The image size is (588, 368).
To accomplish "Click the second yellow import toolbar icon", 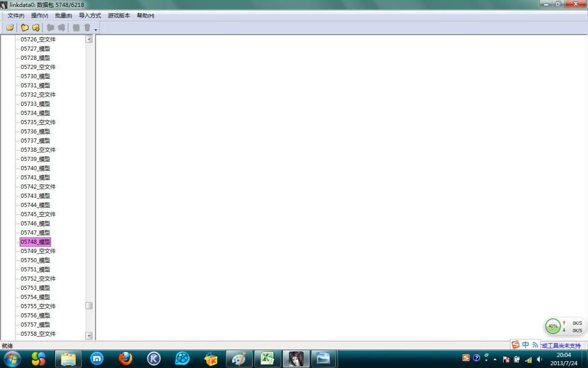I will click(x=36, y=28).
